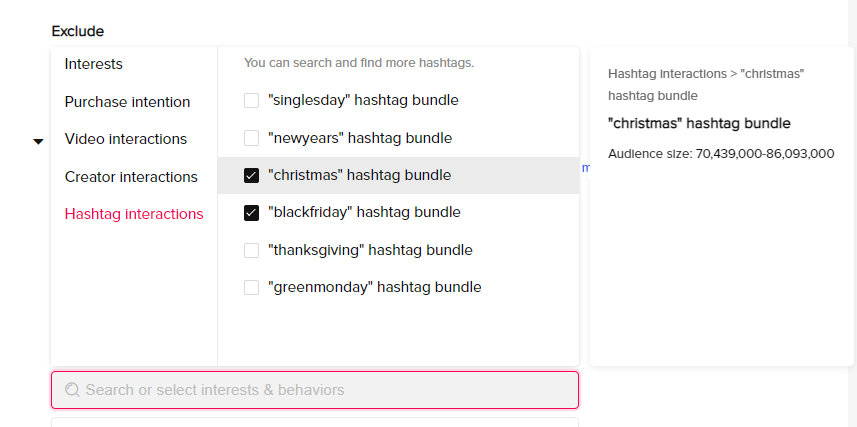Click the Hashtag interactions breadcrumb text
The height and width of the screenshot is (427, 857).
(x=667, y=74)
